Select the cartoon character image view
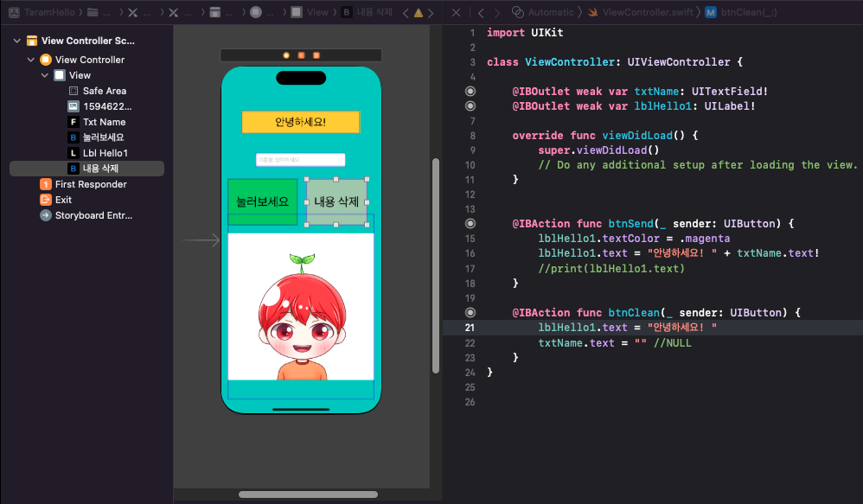This screenshot has height=504, width=863. [301, 307]
